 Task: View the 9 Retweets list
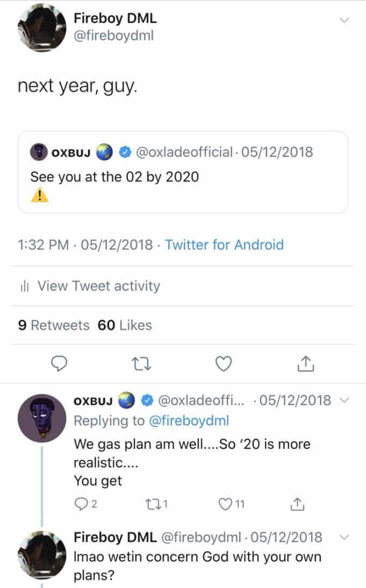pos(54,325)
